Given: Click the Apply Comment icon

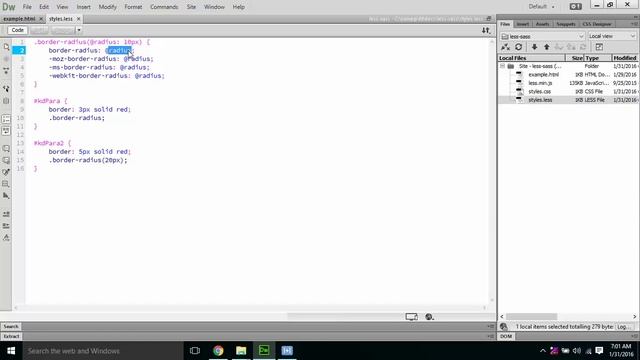Looking at the screenshot, I should point(6,148).
